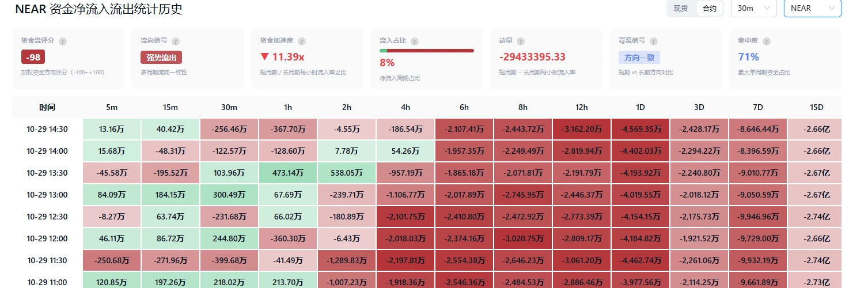Click cell 54.26万 in 4h column
The image size is (868, 288).
point(406,151)
